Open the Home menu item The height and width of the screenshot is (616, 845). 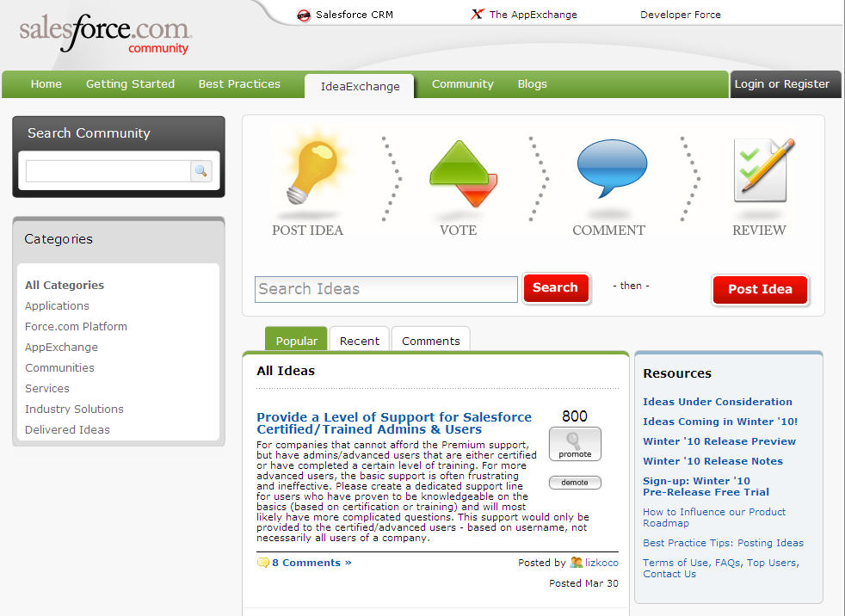[x=46, y=84]
